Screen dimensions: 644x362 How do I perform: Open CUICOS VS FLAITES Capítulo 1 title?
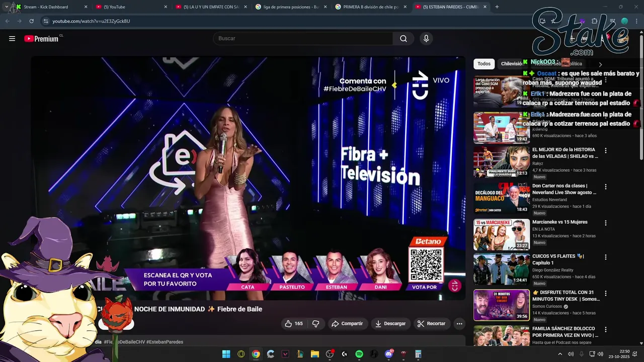558,259
